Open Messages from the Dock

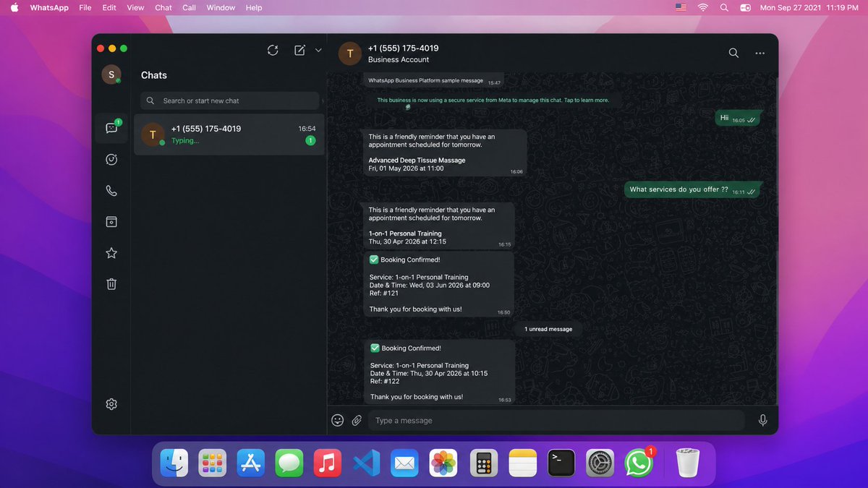[289, 463]
